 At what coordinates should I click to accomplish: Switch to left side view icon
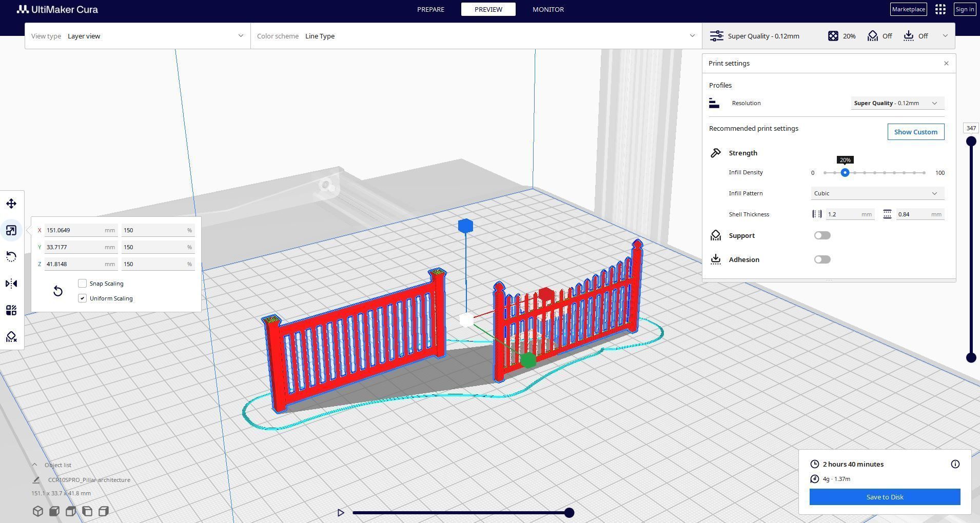[87, 511]
